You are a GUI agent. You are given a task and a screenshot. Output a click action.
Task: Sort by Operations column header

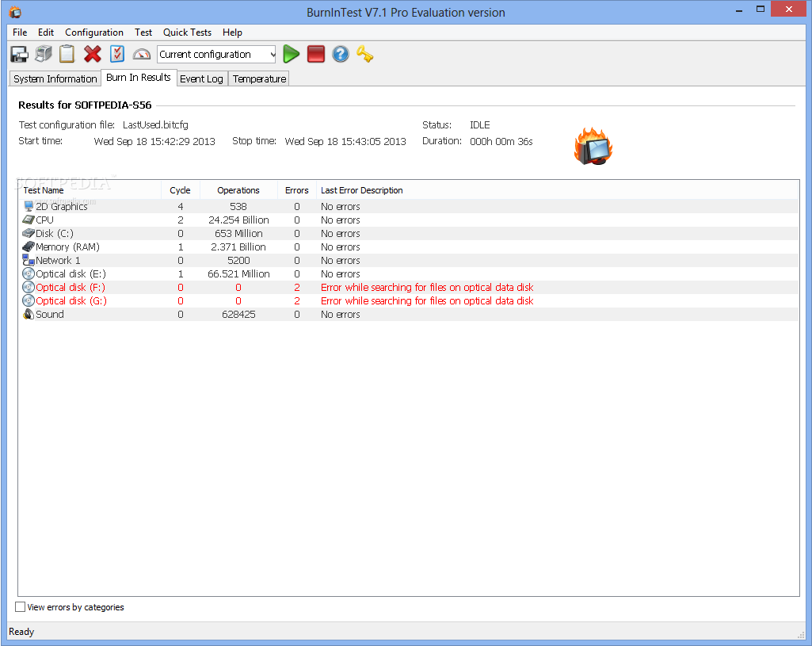pyautogui.click(x=238, y=190)
